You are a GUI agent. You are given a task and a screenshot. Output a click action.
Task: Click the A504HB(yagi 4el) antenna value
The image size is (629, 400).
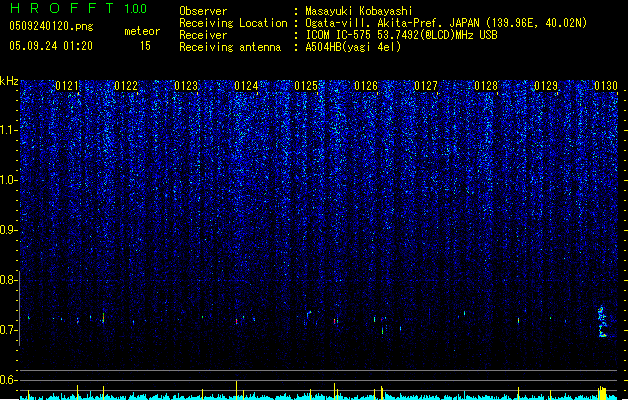pyautogui.click(x=353, y=47)
